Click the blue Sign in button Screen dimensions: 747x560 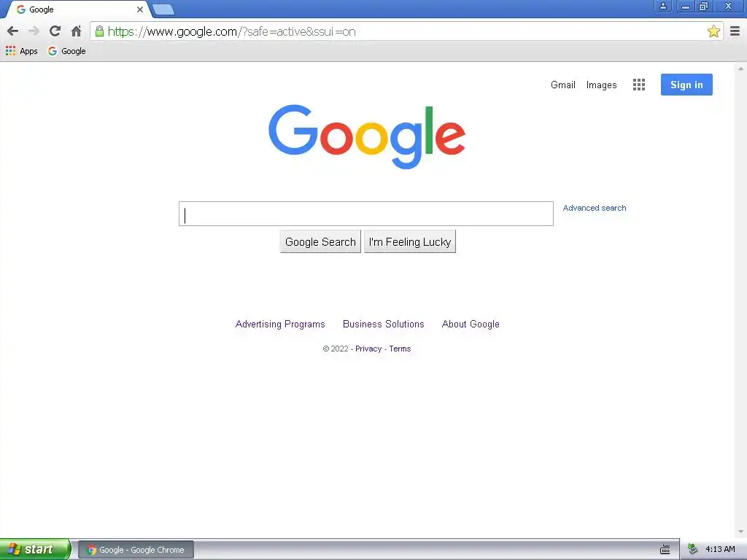coord(686,85)
